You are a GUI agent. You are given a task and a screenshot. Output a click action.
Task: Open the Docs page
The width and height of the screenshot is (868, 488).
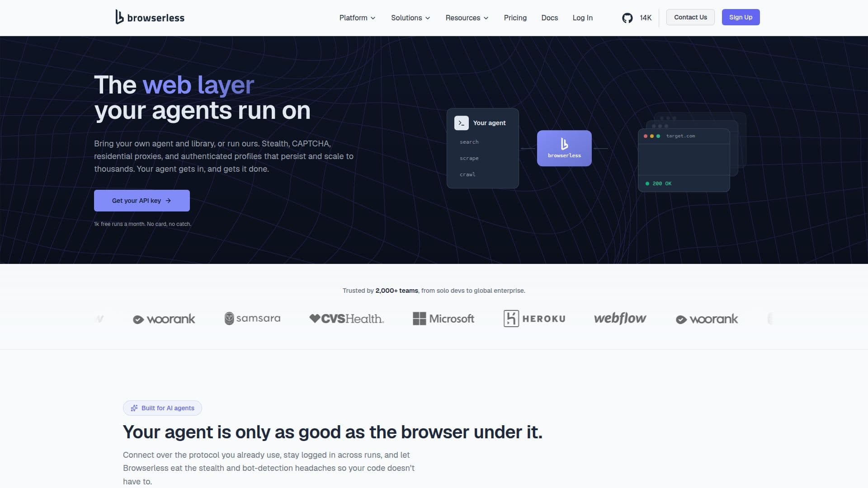(x=549, y=18)
